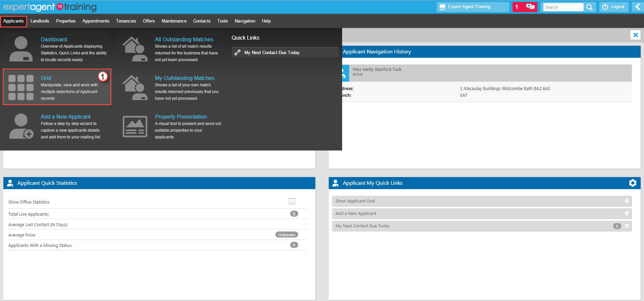
Task: Click the arrow on Add a New Applicant quick link row
Action: [627, 213]
